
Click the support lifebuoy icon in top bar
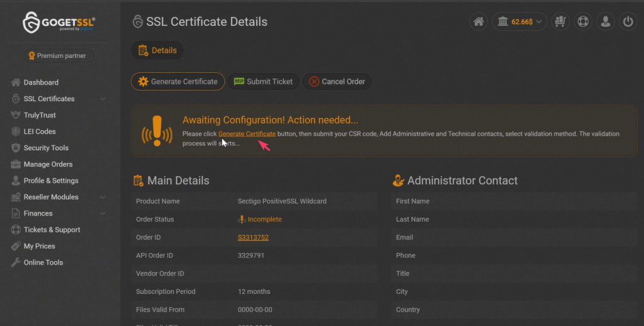[x=583, y=22]
